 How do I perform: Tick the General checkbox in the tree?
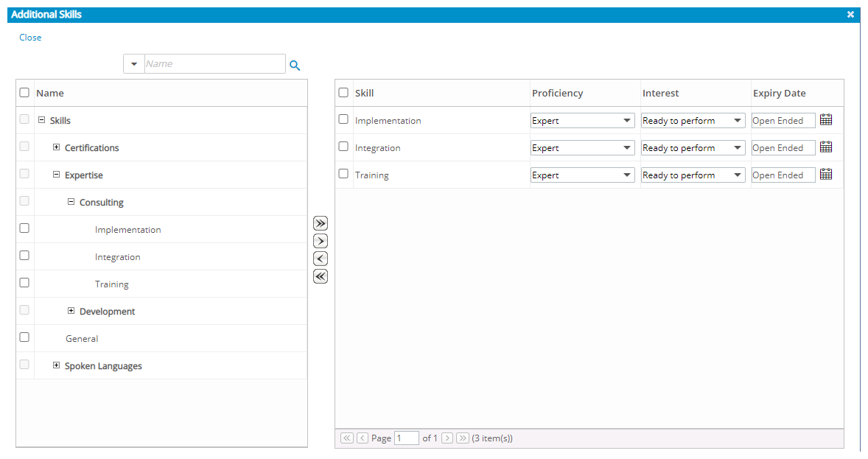tap(24, 337)
